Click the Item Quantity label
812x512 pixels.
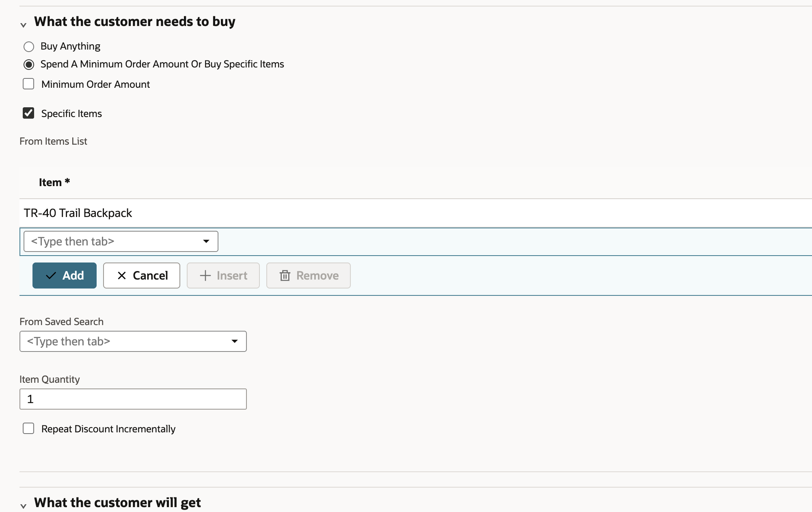coord(50,380)
